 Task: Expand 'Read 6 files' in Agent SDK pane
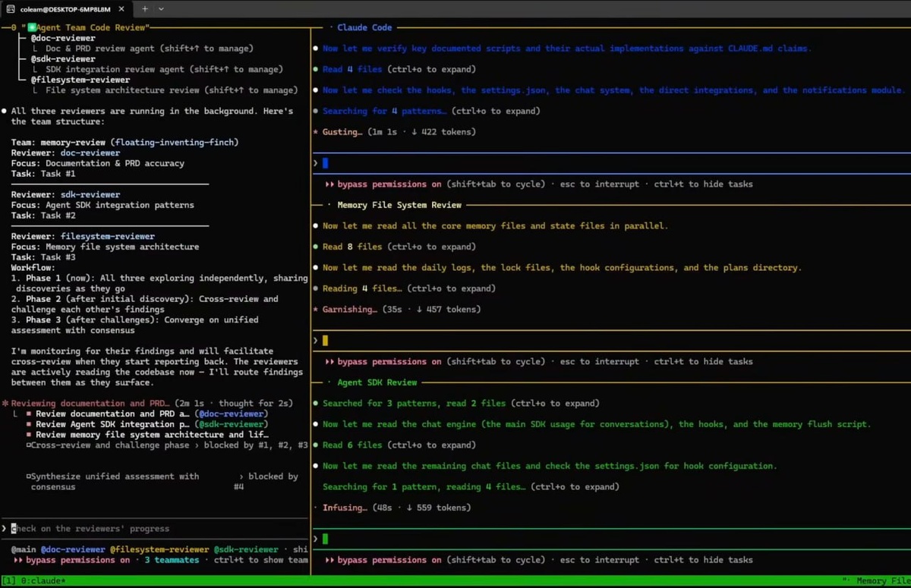click(399, 445)
